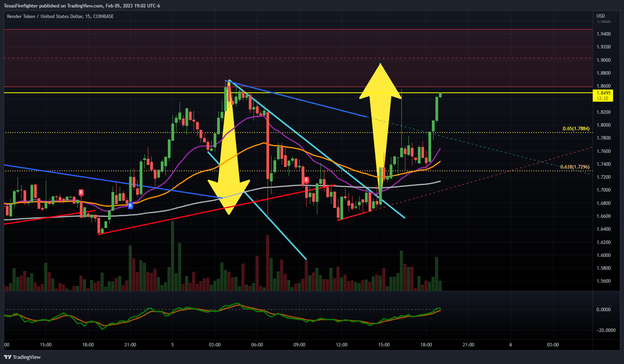Click the TradingView logo at bottom left
The image size is (624, 364).
click(x=22, y=357)
